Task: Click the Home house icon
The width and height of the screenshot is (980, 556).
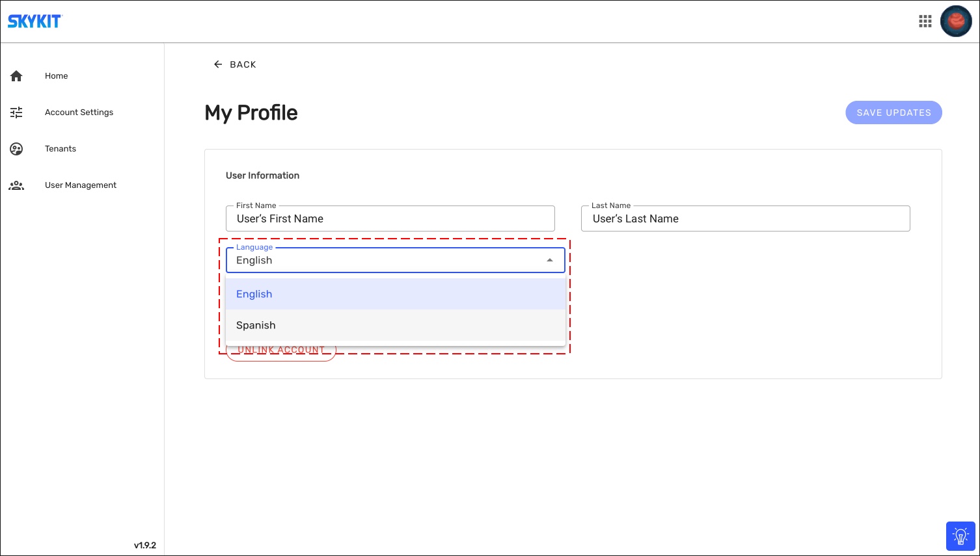Action: pos(16,76)
